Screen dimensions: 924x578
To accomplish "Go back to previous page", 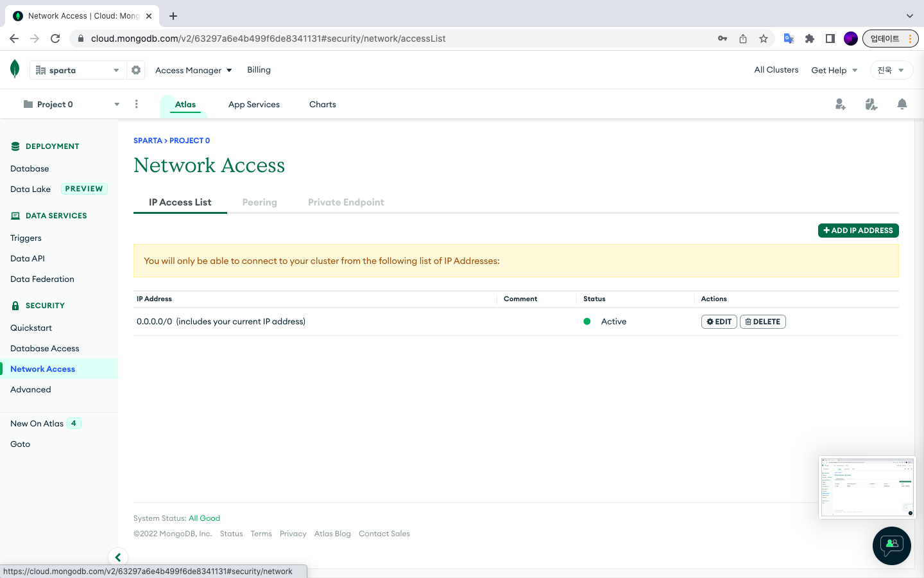I will point(14,39).
